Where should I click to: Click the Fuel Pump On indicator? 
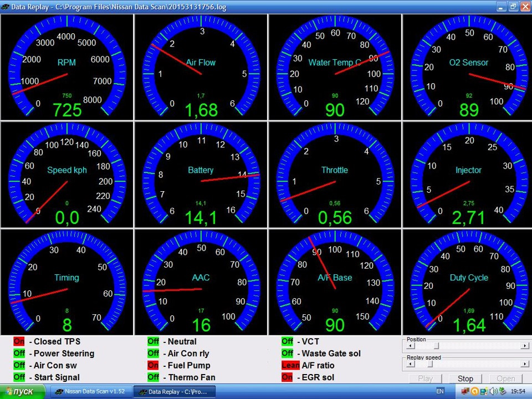[x=153, y=365]
